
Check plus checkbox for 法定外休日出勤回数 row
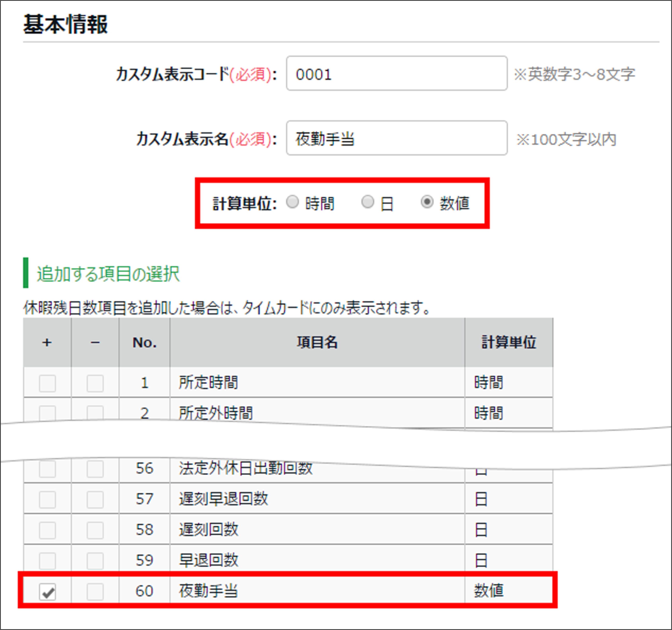pyautogui.click(x=47, y=469)
